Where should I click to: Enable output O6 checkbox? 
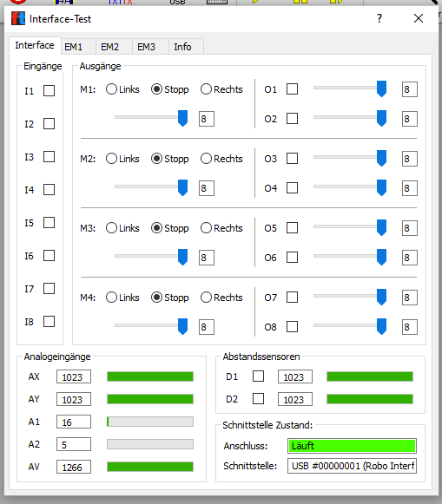[x=292, y=257]
